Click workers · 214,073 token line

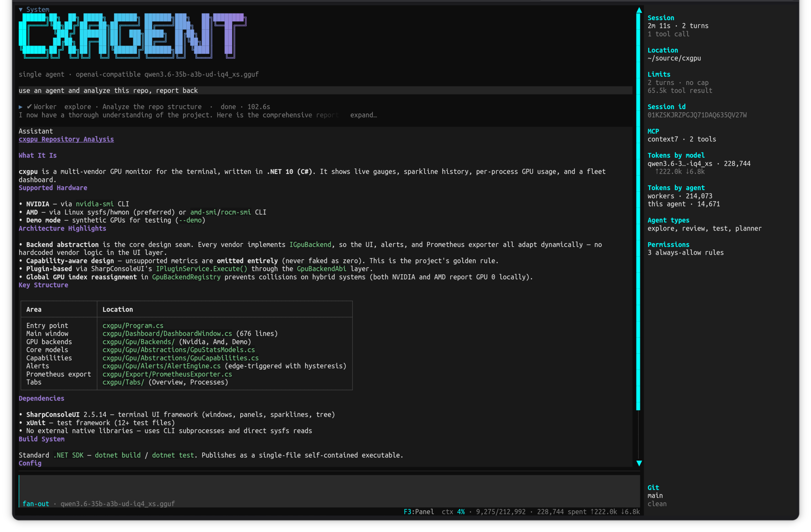point(679,196)
